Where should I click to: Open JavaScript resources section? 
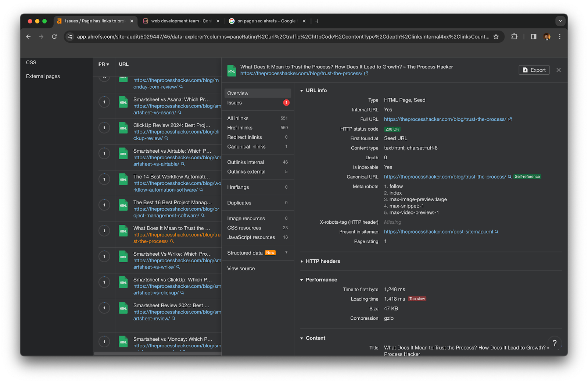click(x=258, y=238)
